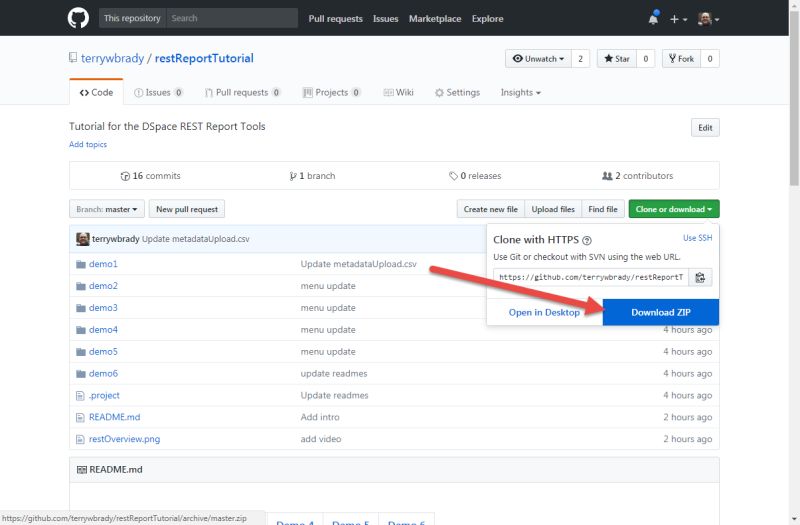The height and width of the screenshot is (525, 800).
Task: View the 0 releases link
Action: click(475, 176)
